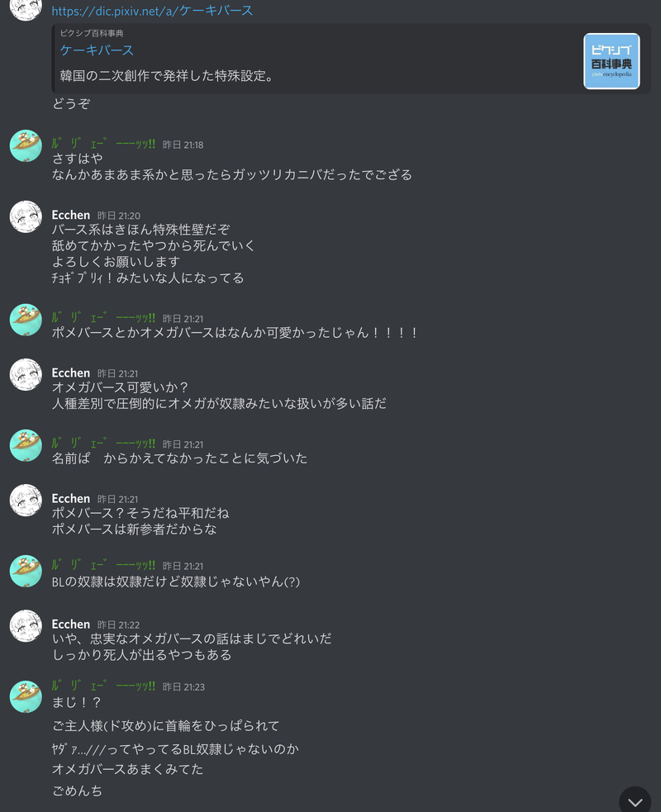Click the partial Ecchen avatar above the embed
Screen dimensions: 661x812
point(26,10)
